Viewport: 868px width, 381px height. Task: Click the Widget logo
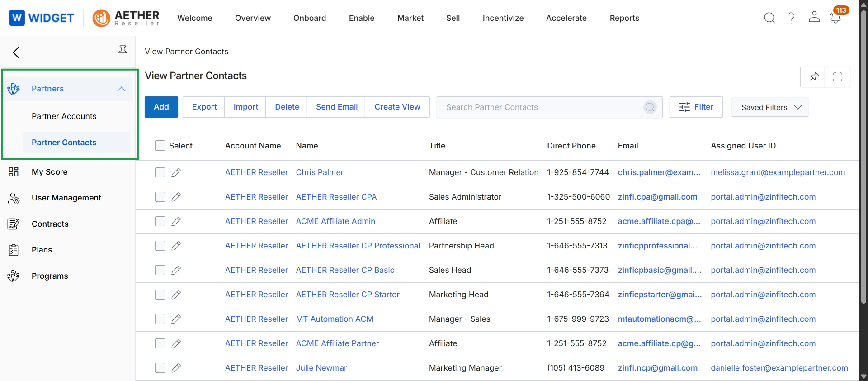42,18
